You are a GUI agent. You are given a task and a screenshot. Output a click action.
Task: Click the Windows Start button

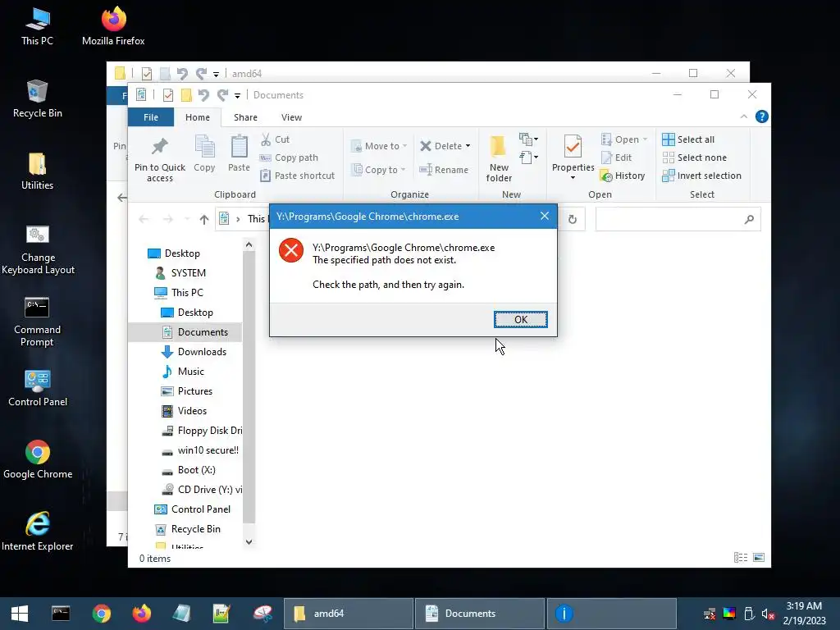[x=20, y=614]
